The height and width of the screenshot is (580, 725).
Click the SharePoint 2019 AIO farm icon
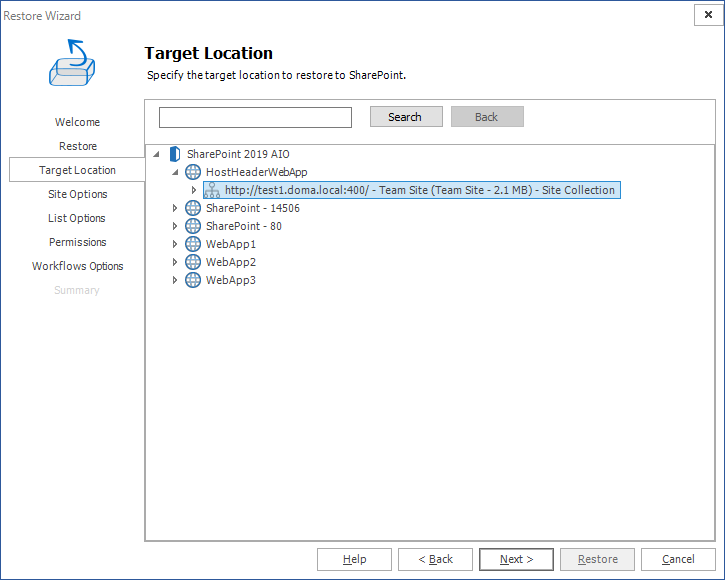tap(174, 154)
